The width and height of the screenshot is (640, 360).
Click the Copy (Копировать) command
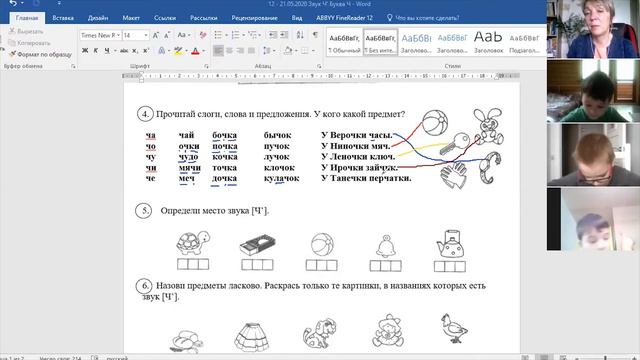[x=29, y=43]
